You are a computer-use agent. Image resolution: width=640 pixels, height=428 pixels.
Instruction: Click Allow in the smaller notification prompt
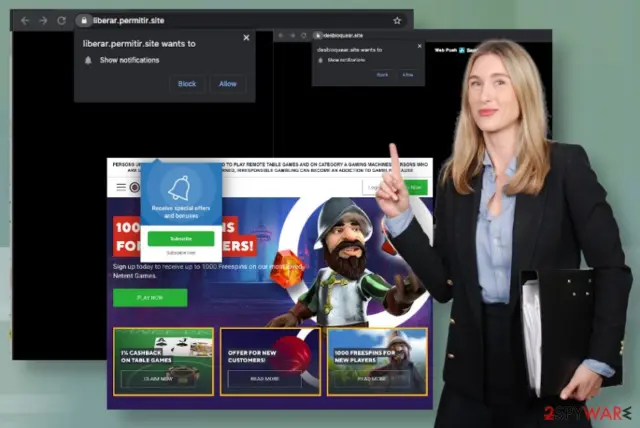(x=408, y=75)
